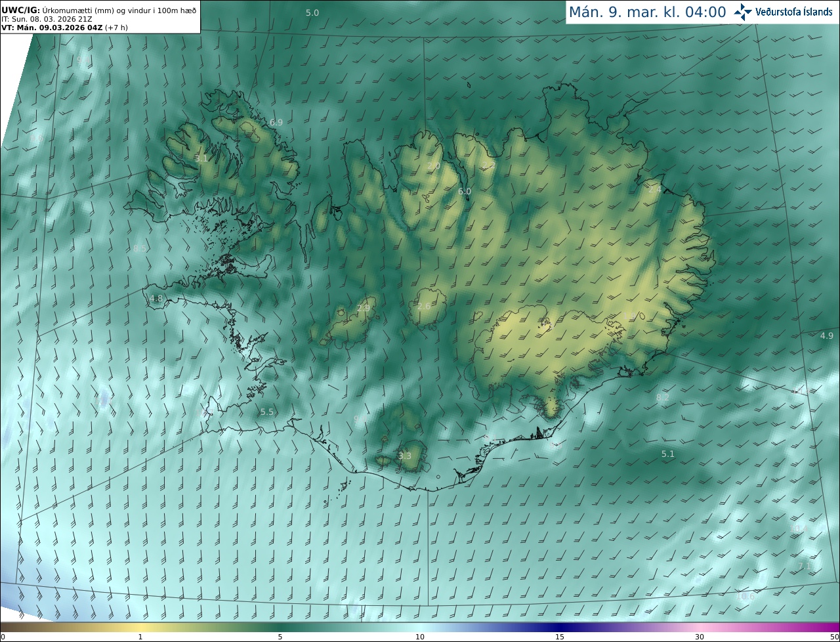Screen dimensions: 840x642
Task: Click the 3.1 value on the map
Action: pyautogui.click(x=201, y=159)
